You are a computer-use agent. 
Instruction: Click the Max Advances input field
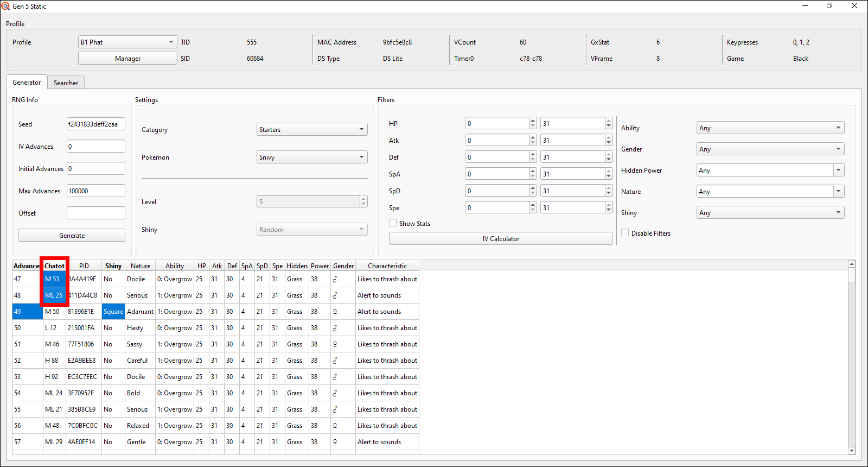[95, 191]
